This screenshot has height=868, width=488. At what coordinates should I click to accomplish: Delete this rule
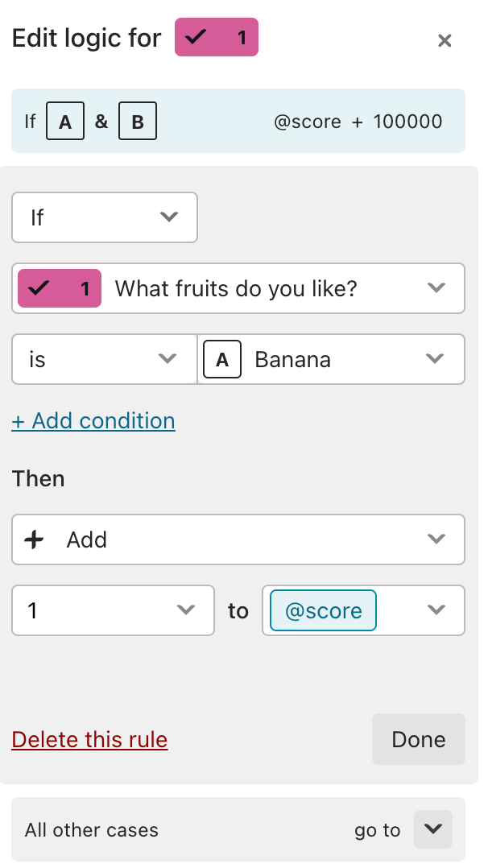point(89,739)
